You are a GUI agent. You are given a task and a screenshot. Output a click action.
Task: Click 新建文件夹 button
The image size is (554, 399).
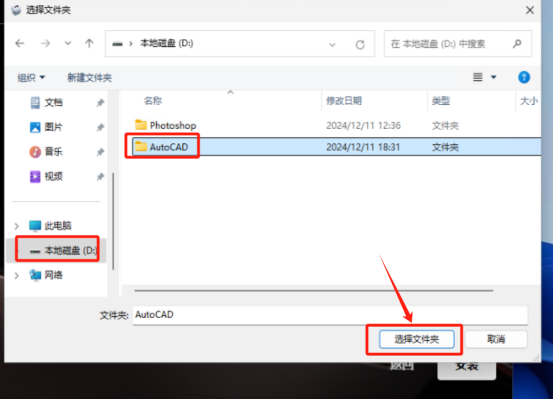tap(89, 77)
